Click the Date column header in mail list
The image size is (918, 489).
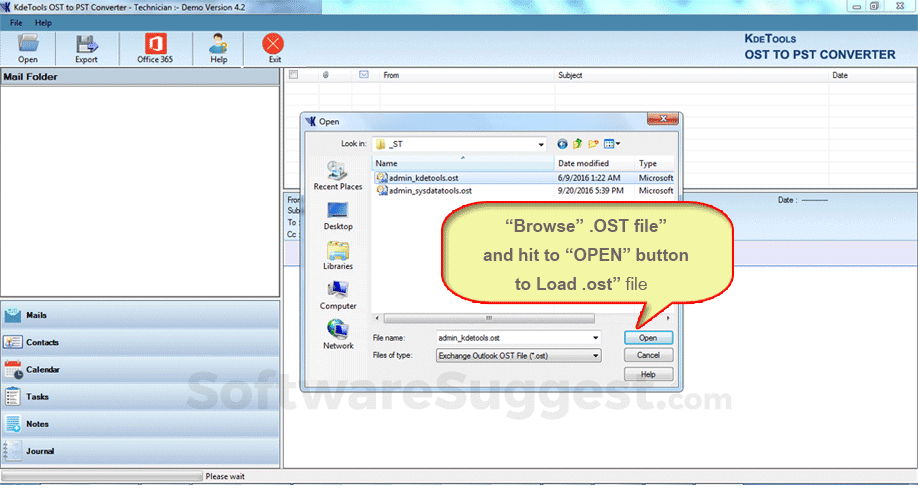873,75
